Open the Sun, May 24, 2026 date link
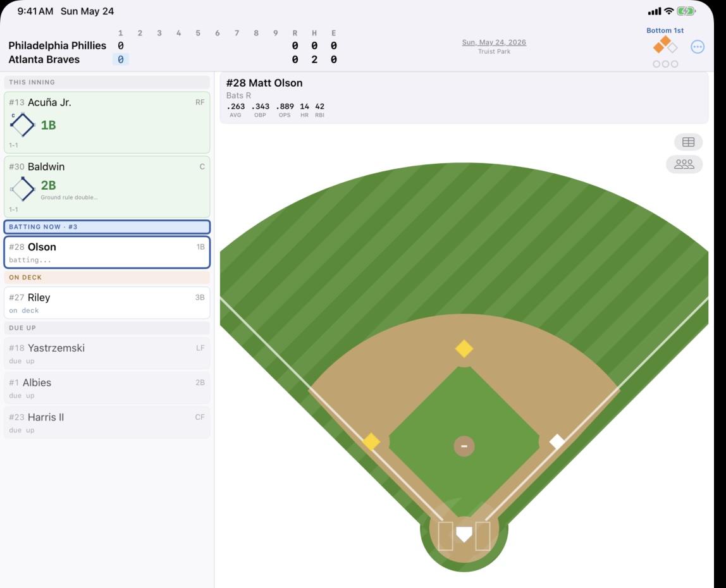Screen dimensions: 726x588 click(x=494, y=42)
